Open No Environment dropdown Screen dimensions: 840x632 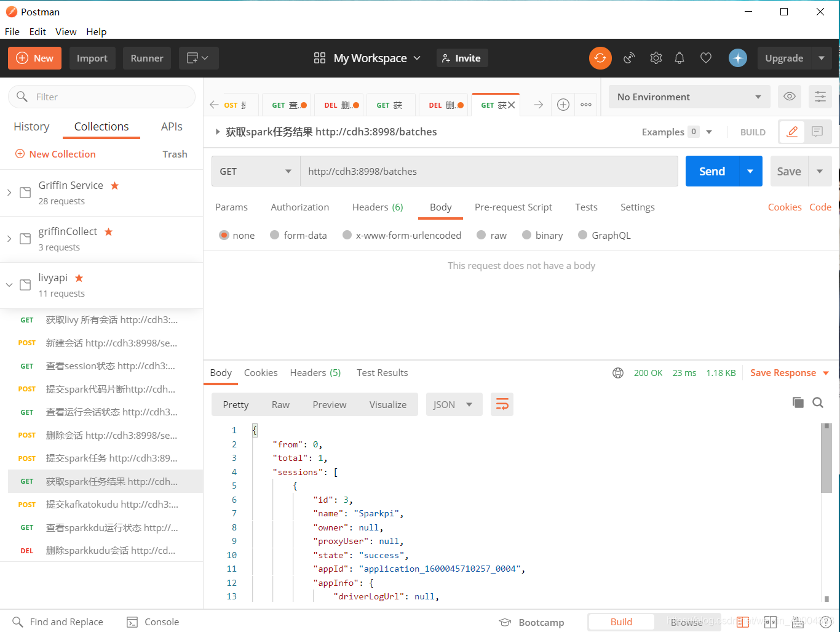tap(689, 97)
